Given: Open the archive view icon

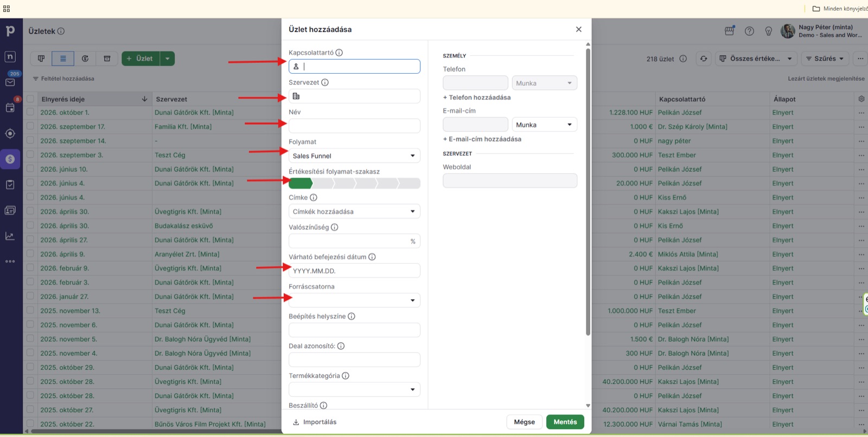Looking at the screenshot, I should click(107, 59).
